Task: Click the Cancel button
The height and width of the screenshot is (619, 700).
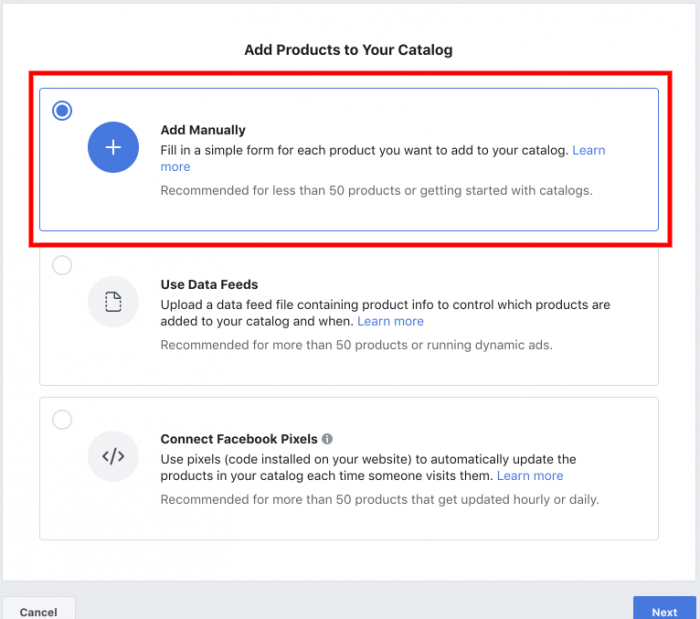Action: [x=38, y=609]
